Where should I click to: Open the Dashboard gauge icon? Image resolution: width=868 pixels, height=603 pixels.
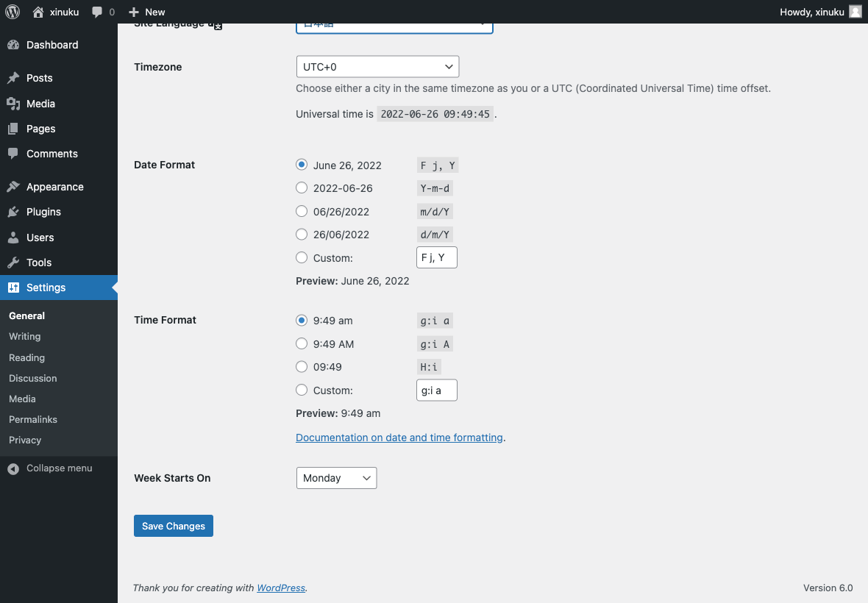coord(13,45)
